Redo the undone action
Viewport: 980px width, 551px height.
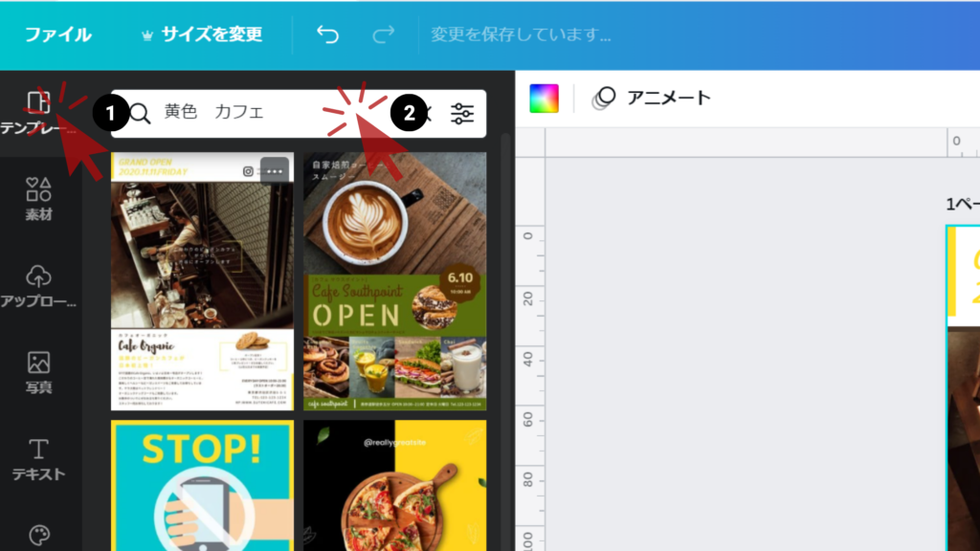point(383,34)
